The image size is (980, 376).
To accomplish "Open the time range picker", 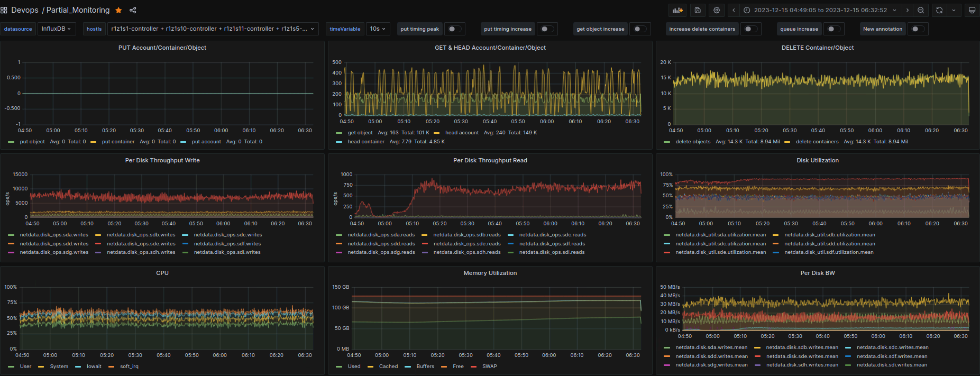I will pos(820,10).
